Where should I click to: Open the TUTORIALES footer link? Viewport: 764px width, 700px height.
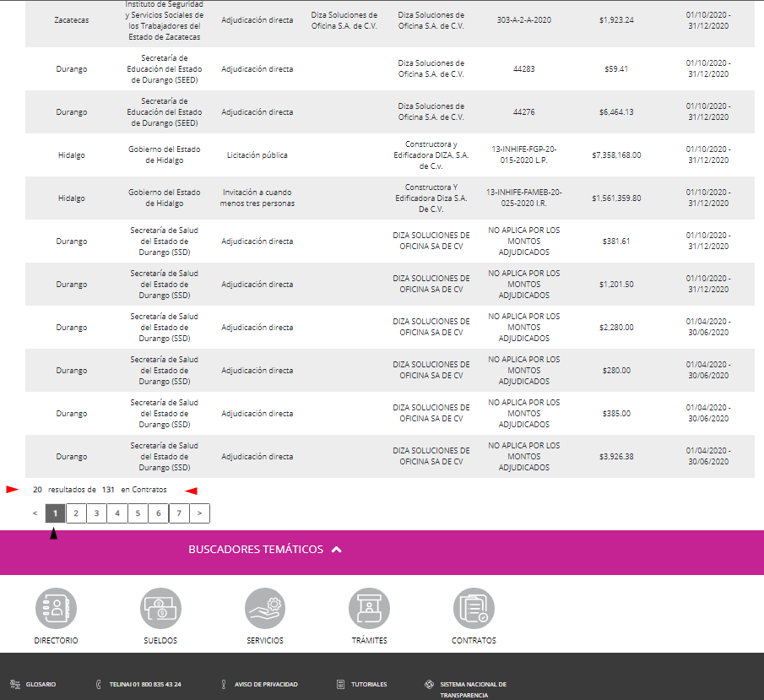[x=369, y=684]
